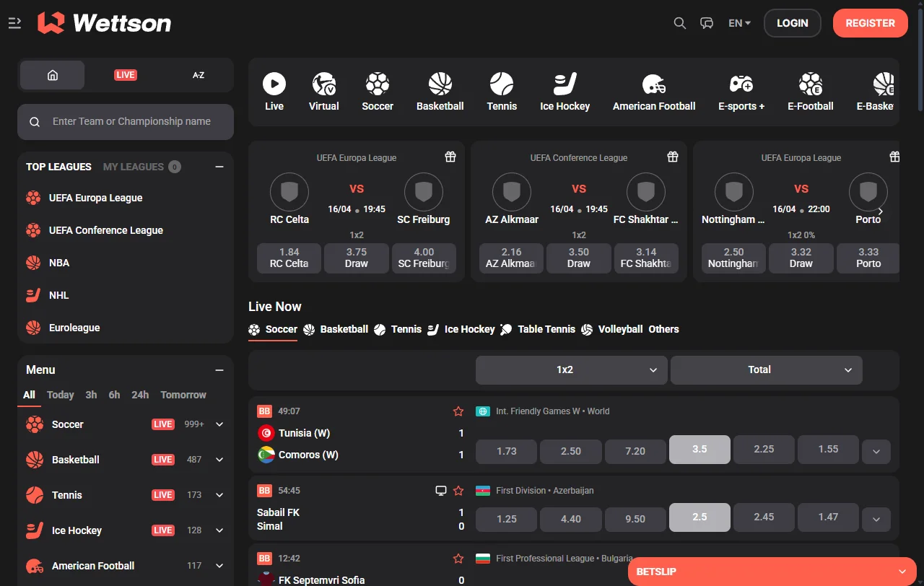This screenshot has height=586, width=924.
Task: Click the gift icon on AZ Alkmaar card
Action: tap(673, 157)
